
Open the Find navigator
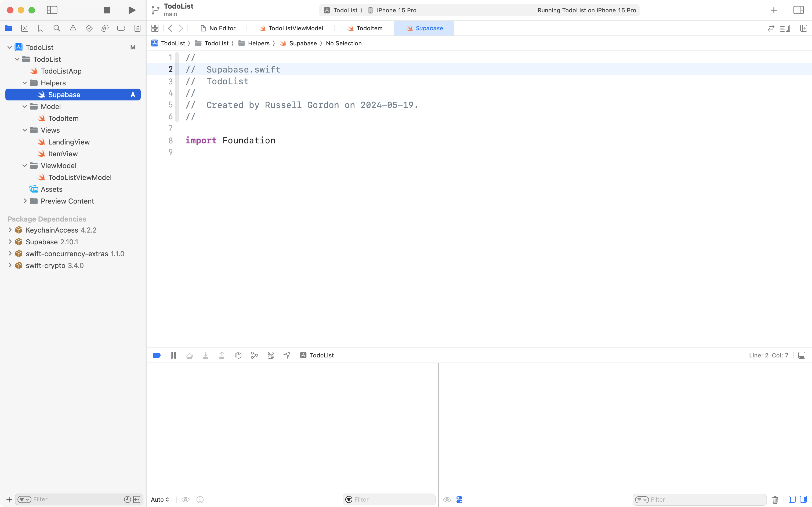pyautogui.click(x=57, y=28)
